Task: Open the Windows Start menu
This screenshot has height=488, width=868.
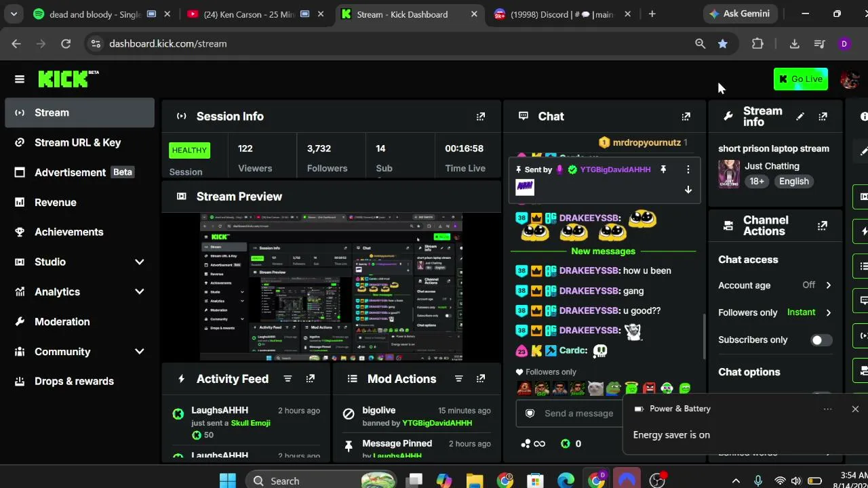Action: pos(228,481)
